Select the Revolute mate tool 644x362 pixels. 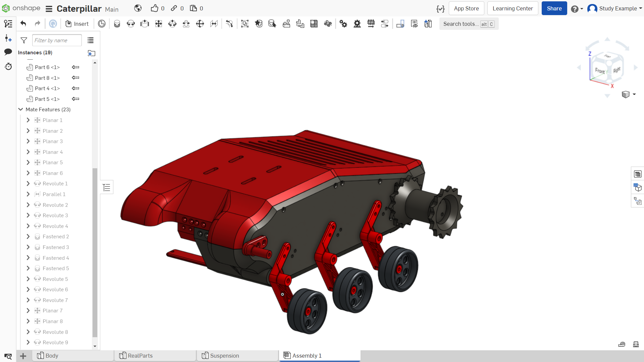point(131,23)
